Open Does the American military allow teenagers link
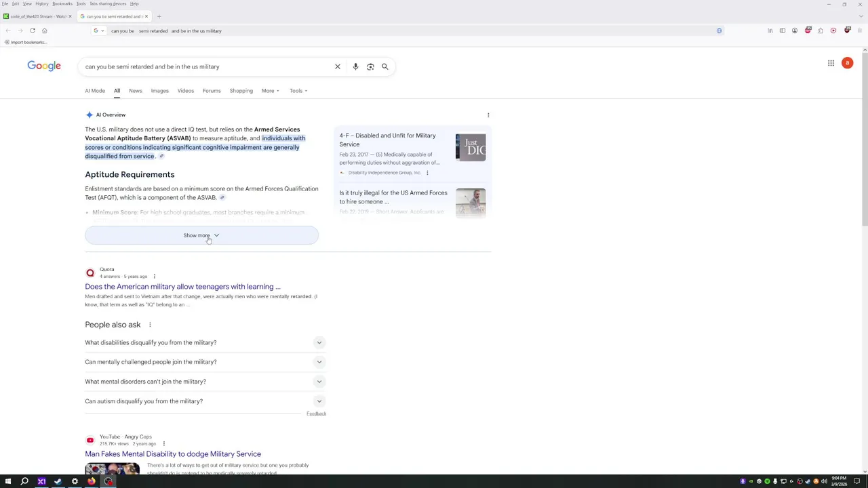Screen dimensions: 868x488 click(182, 287)
